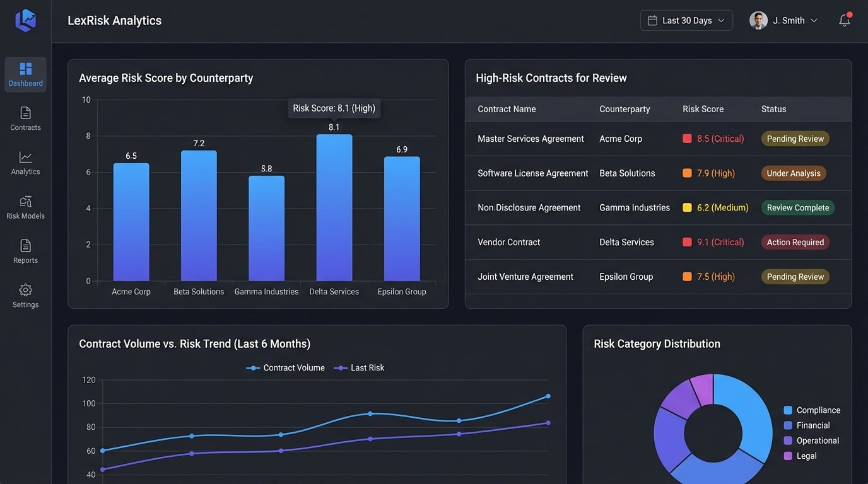The width and height of the screenshot is (868, 484).
Task: Click the LexRisk logo icon
Action: [x=25, y=20]
